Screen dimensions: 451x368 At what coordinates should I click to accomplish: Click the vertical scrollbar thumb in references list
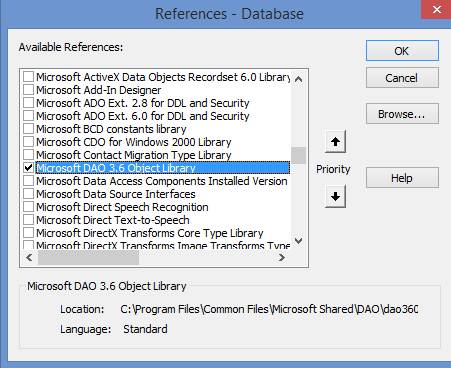[x=298, y=155]
